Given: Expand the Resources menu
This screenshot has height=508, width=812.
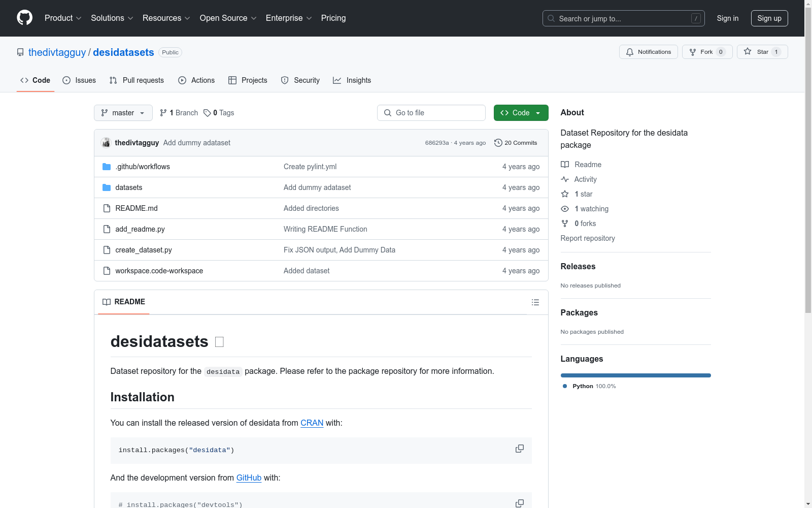Looking at the screenshot, I should click(x=166, y=18).
